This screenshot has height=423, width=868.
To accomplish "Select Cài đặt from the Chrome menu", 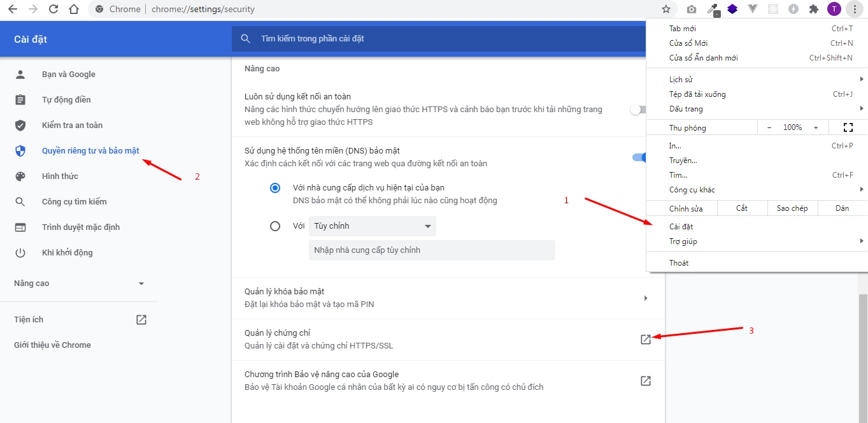I will point(681,227).
